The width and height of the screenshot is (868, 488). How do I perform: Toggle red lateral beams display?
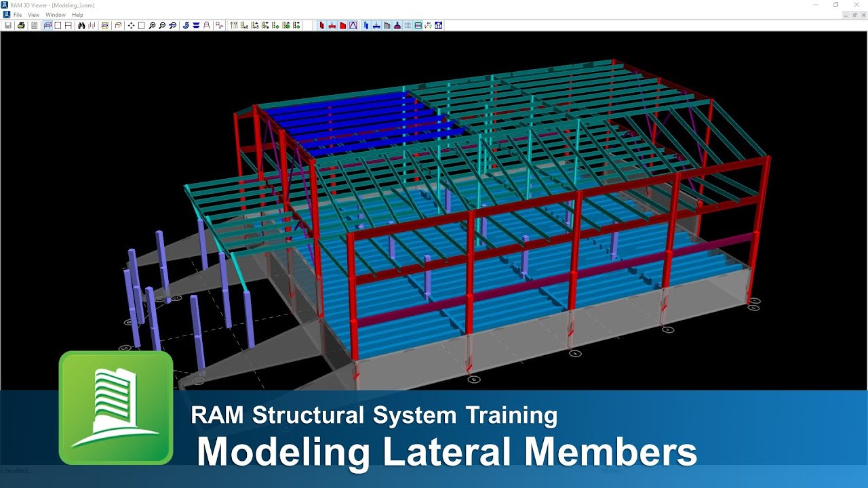332,26
